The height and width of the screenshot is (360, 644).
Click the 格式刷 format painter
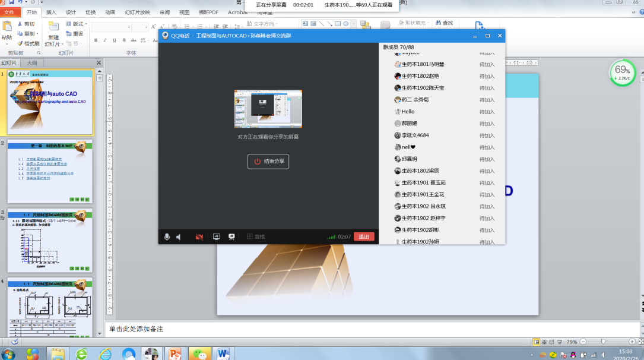(28, 43)
